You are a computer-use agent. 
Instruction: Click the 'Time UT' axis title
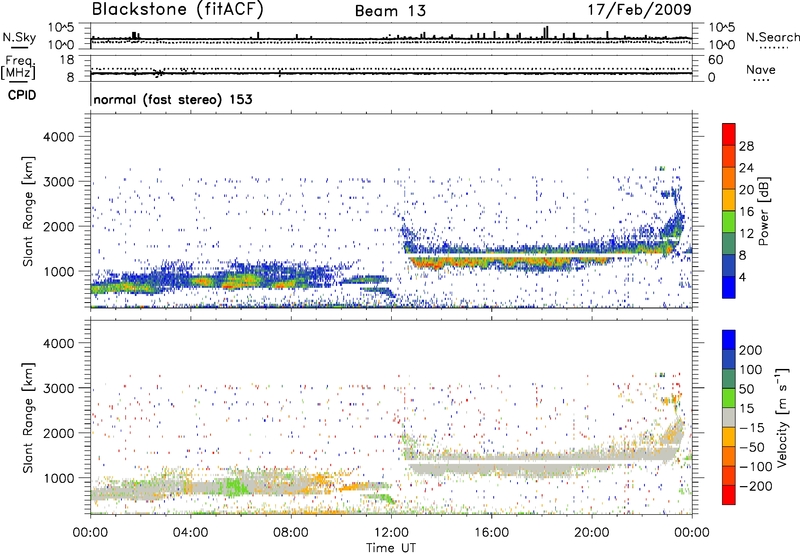tap(391, 547)
